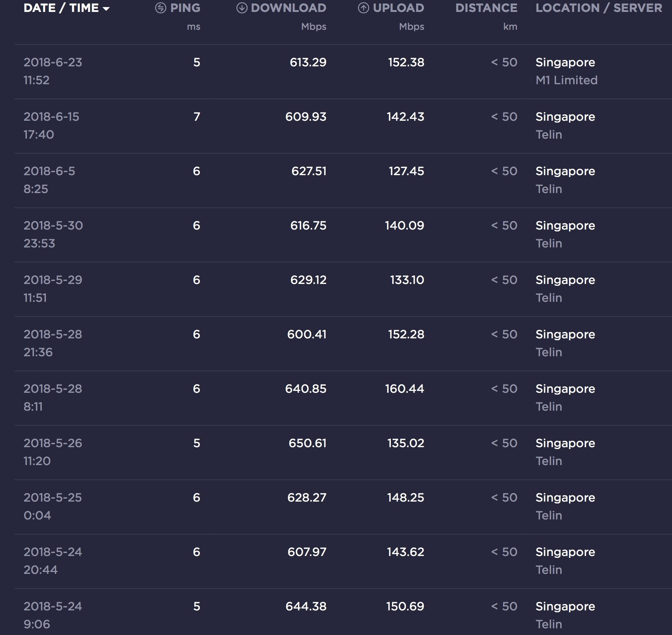Screen dimensions: 672x635
Task: Click the 160.44 upload speed value
Action: tap(404, 389)
